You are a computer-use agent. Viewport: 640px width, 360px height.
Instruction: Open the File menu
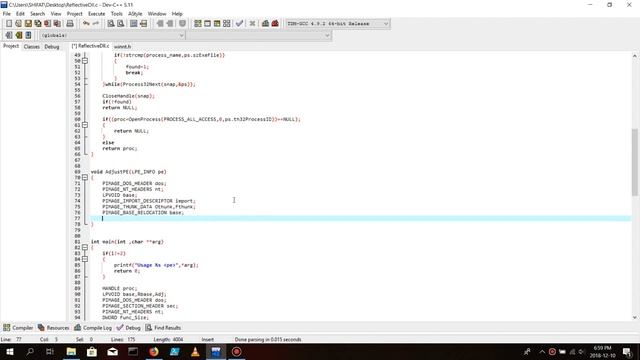[x=7, y=13]
